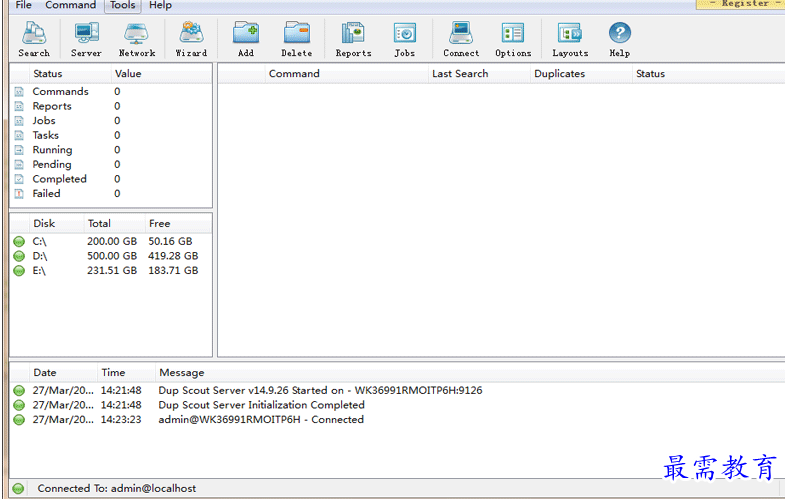Image resolution: width=785 pixels, height=499 pixels.
Task: Open the Jobs toolbar icon
Action: click(405, 39)
